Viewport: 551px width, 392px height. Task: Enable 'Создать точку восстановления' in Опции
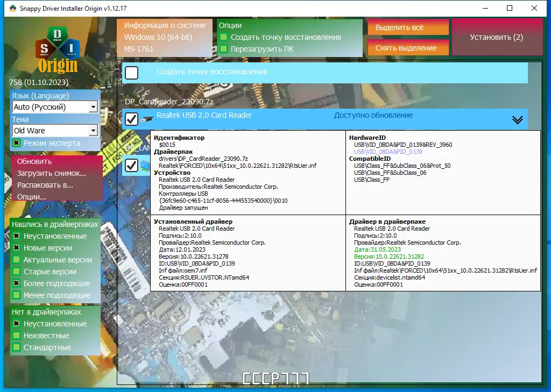[223, 37]
